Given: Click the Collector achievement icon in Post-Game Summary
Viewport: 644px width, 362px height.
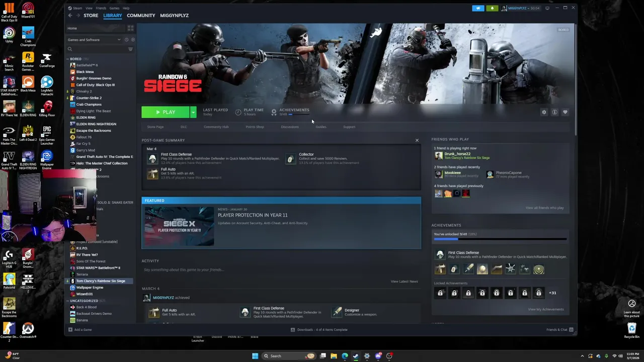Looking at the screenshot, I should [x=290, y=159].
